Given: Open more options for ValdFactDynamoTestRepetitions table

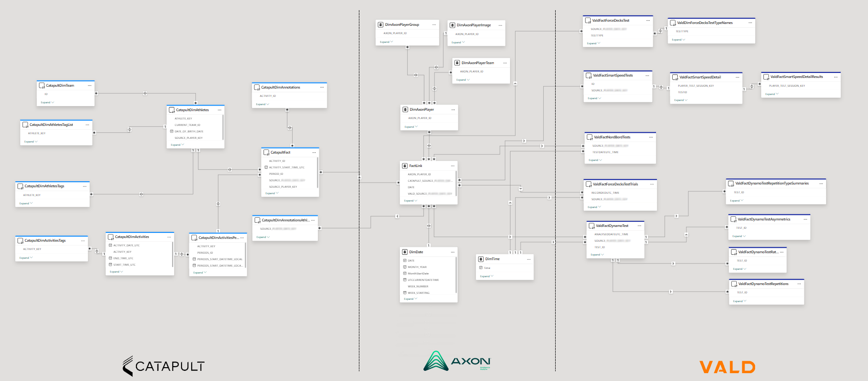Looking at the screenshot, I should 799,284.
